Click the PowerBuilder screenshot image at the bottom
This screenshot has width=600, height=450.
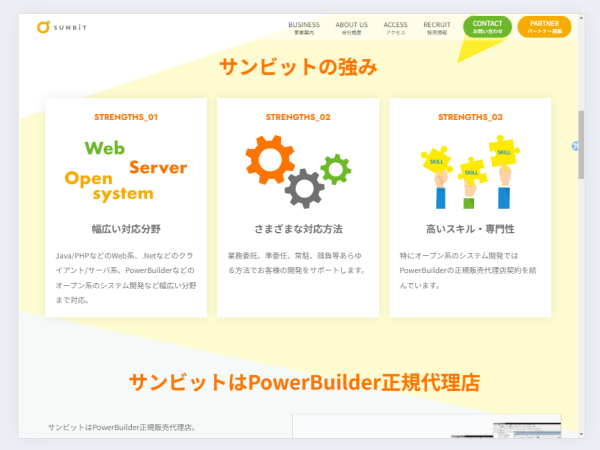tap(427, 426)
